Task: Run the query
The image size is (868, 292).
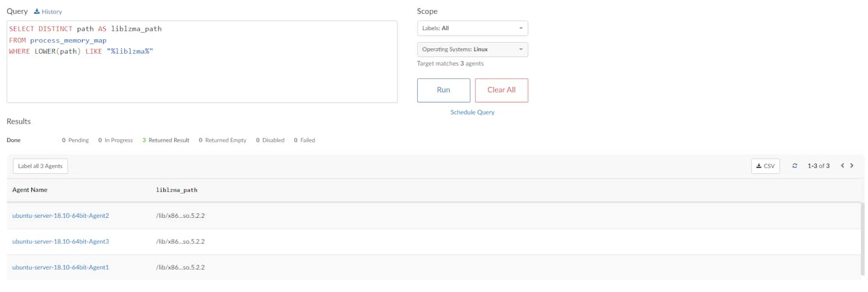Action: (443, 90)
